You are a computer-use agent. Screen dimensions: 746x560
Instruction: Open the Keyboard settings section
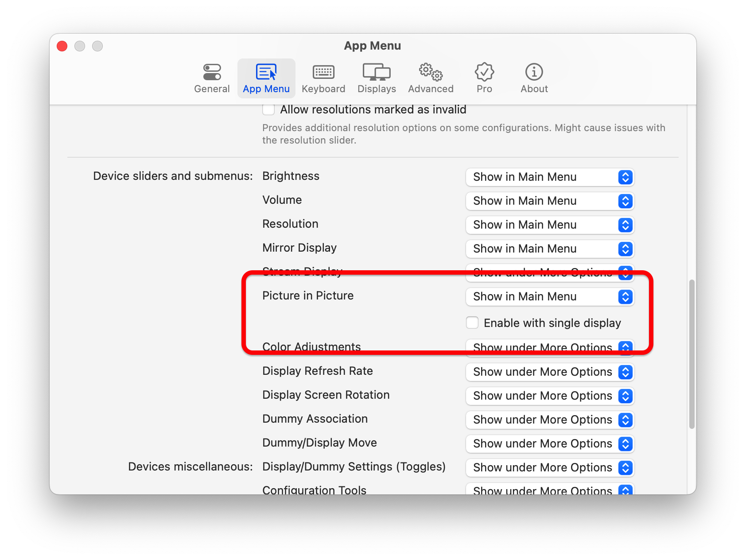pos(323,78)
